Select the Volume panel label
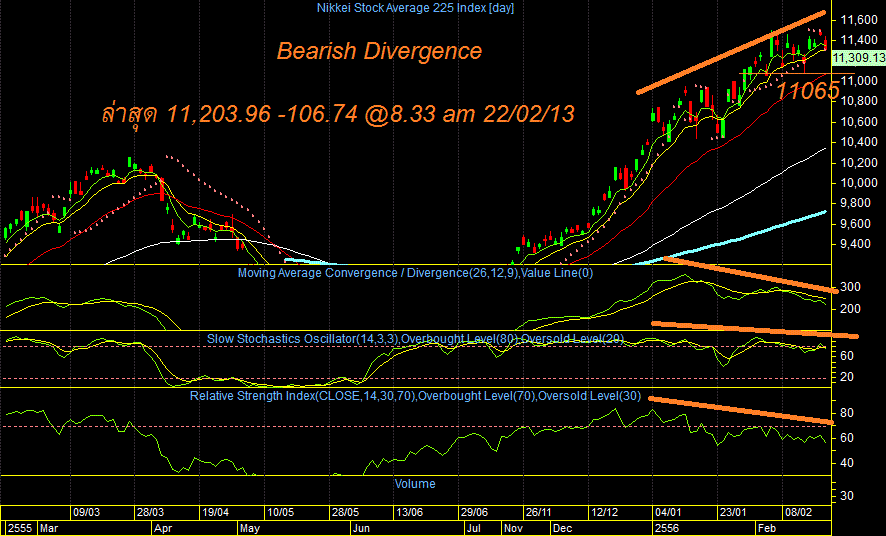This screenshot has height=536, width=886. (x=415, y=484)
